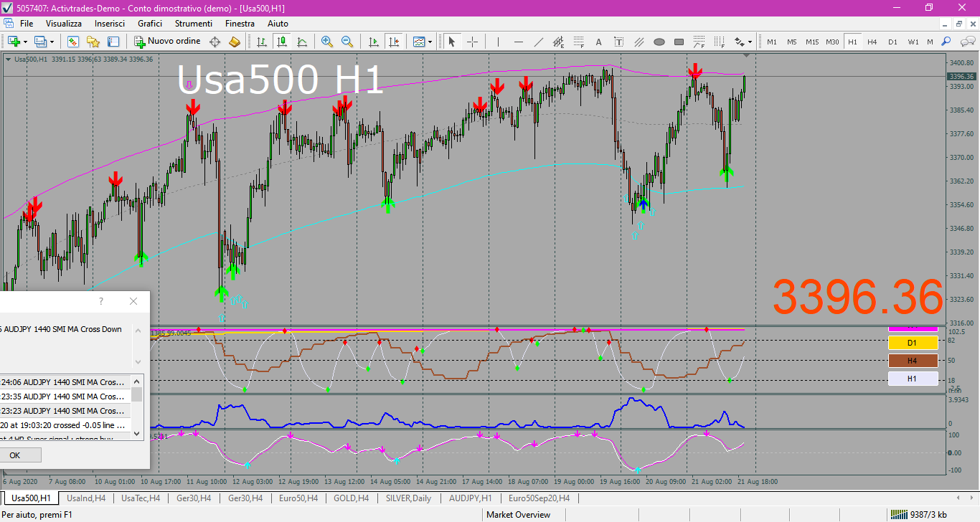Click the new chart icon

click(14, 42)
